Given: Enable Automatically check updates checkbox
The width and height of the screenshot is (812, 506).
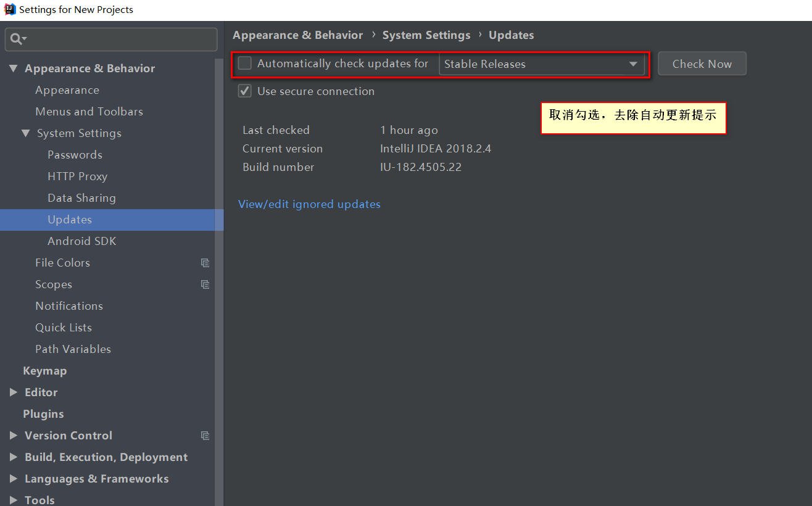Looking at the screenshot, I should click(x=245, y=64).
